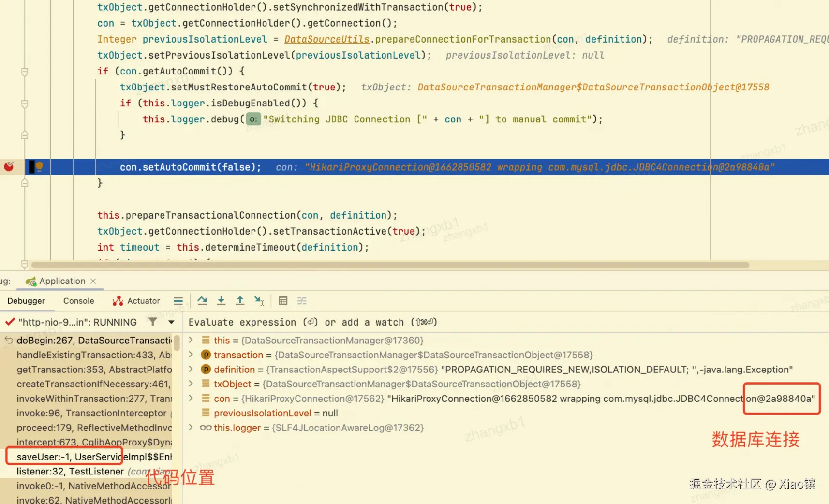829x504 pixels.
Task: Expand the 'definition' variable node
Action: [191, 369]
